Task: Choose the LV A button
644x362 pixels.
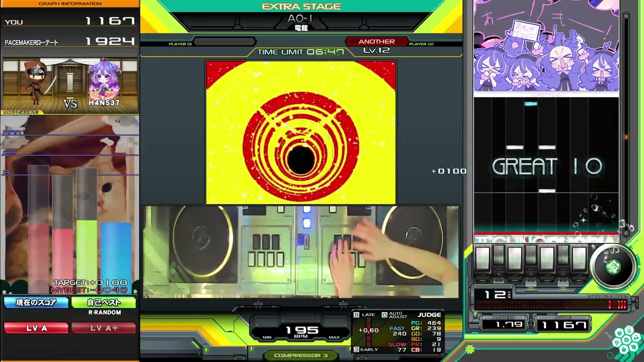Action: [x=36, y=328]
